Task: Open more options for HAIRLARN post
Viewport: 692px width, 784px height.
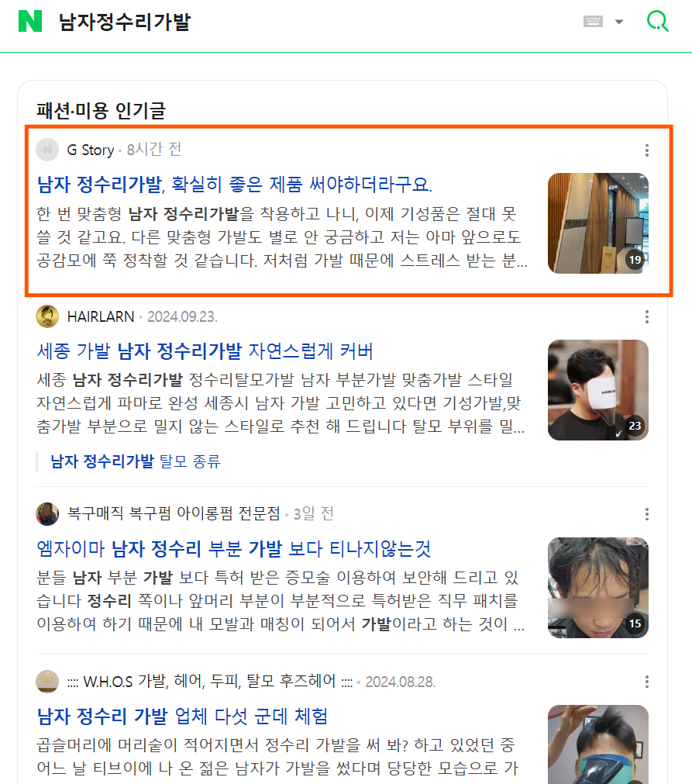Action: tap(647, 316)
